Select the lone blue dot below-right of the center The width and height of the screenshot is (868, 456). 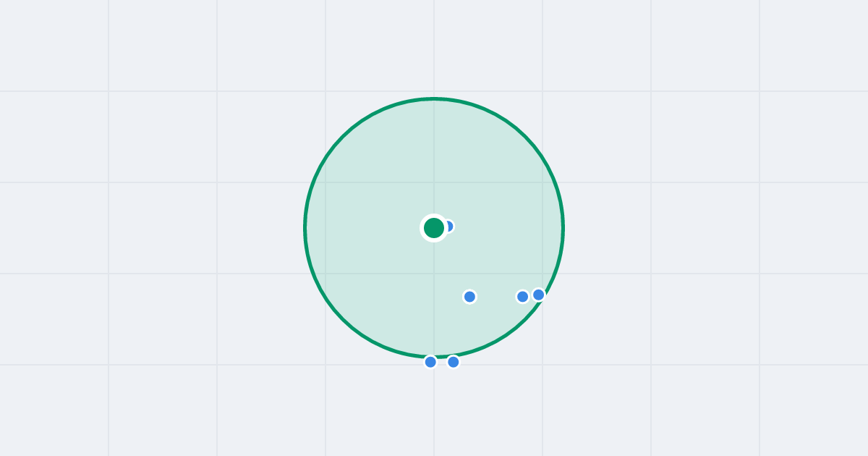click(x=469, y=297)
